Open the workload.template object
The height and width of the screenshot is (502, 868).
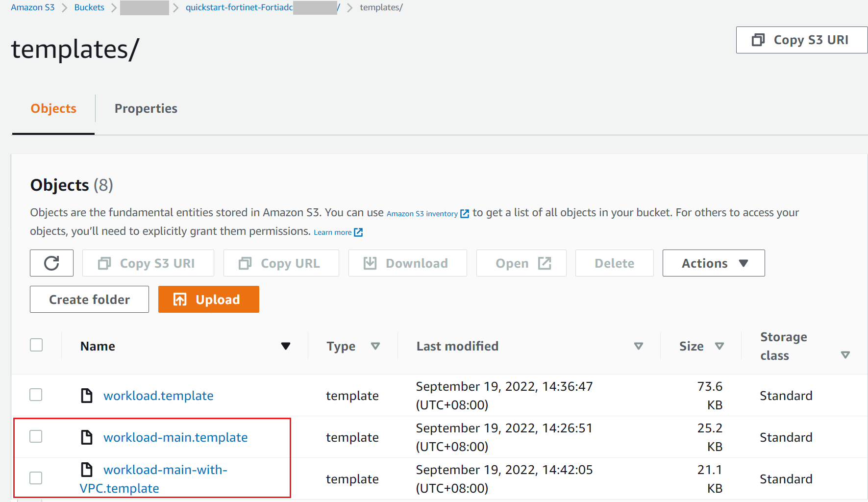(x=158, y=396)
